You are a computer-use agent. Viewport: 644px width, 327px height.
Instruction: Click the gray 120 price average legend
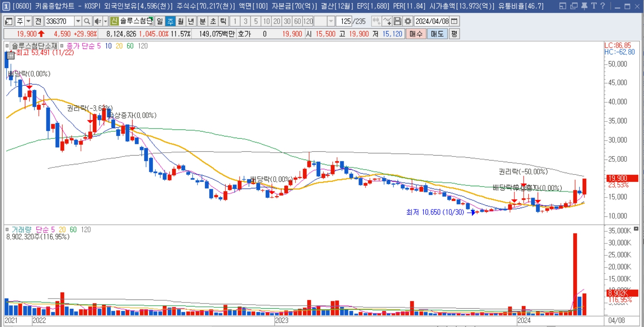pyautogui.click(x=143, y=46)
